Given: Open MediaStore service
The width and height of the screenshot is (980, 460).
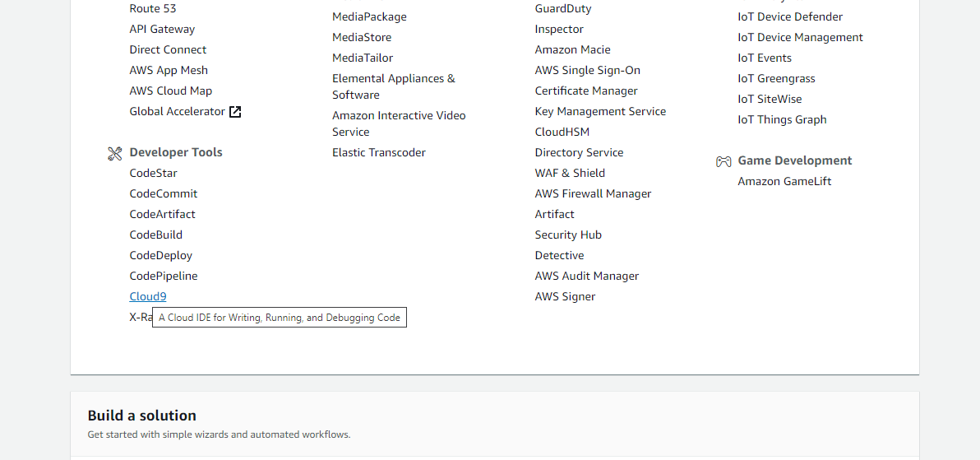Looking at the screenshot, I should click(x=362, y=38).
